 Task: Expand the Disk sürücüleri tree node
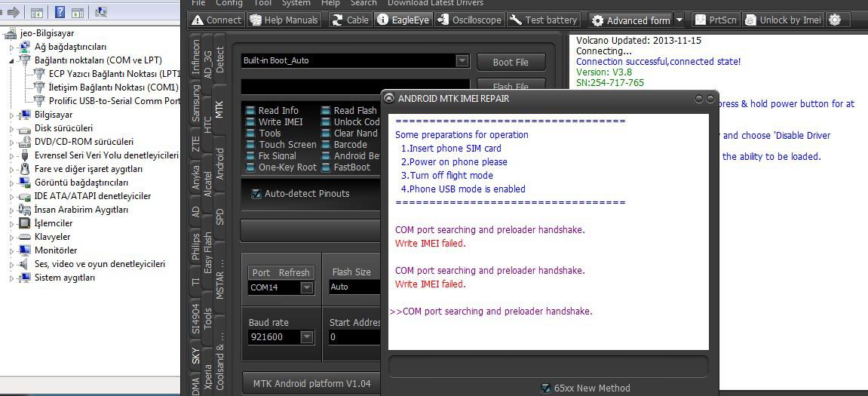point(12,128)
